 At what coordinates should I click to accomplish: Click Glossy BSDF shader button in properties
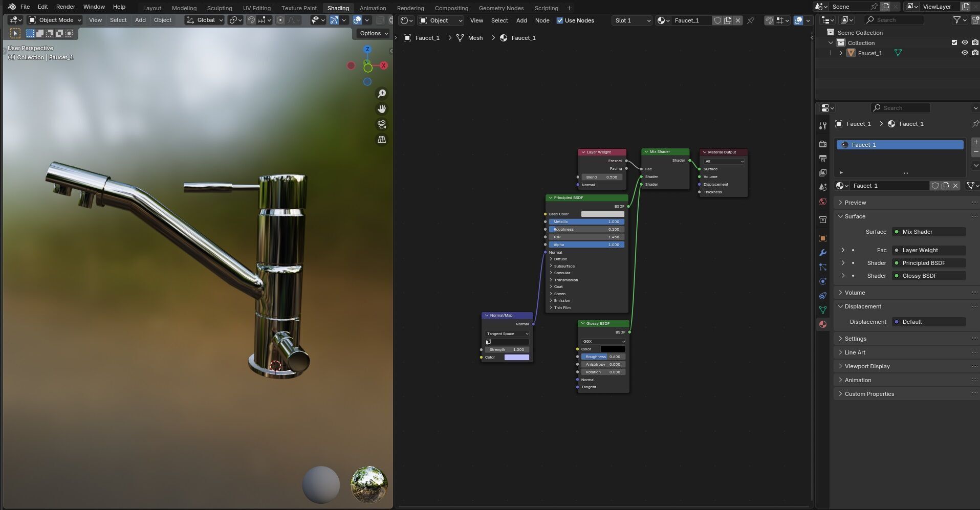click(x=929, y=276)
